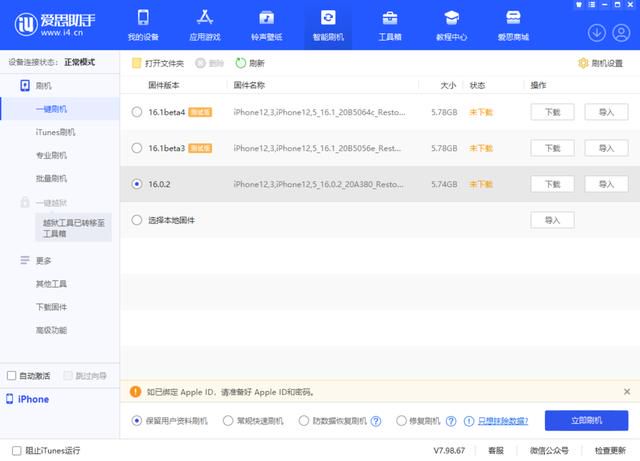Click 客服 in status bar
640x461 pixels.
pyautogui.click(x=496, y=450)
